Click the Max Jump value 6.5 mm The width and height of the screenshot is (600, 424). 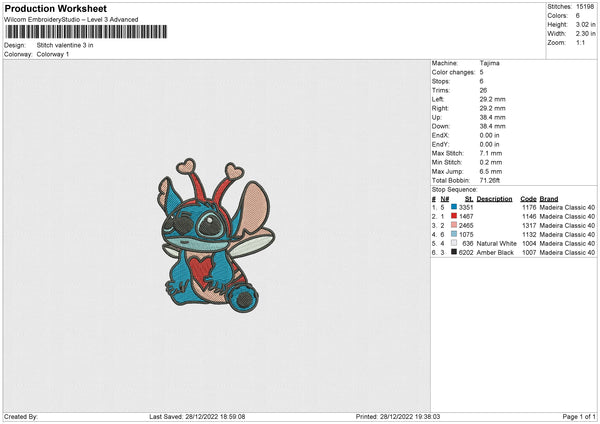click(491, 171)
